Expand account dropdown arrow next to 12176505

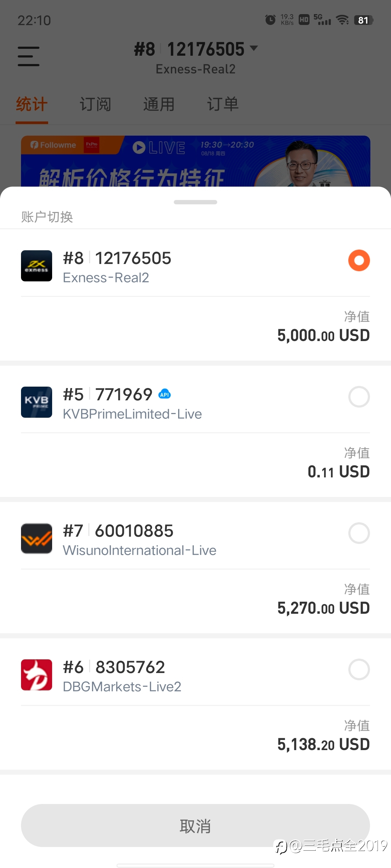pos(254,48)
